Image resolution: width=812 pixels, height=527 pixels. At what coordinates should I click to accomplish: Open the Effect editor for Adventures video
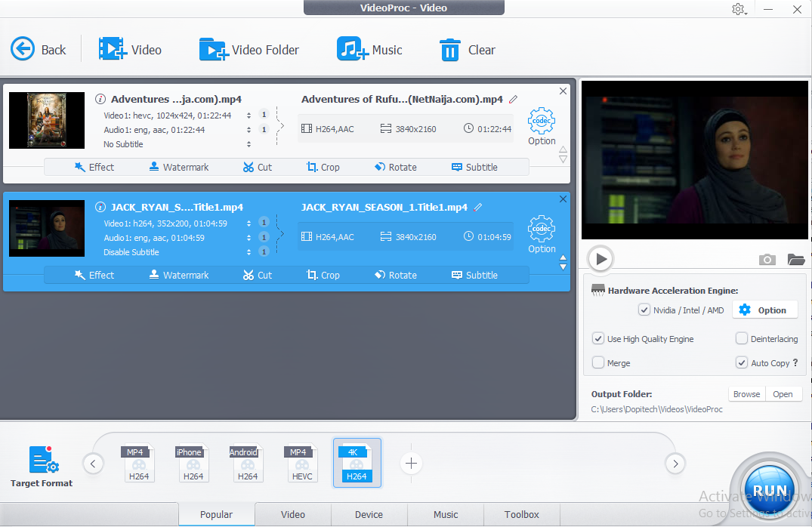[94, 167]
